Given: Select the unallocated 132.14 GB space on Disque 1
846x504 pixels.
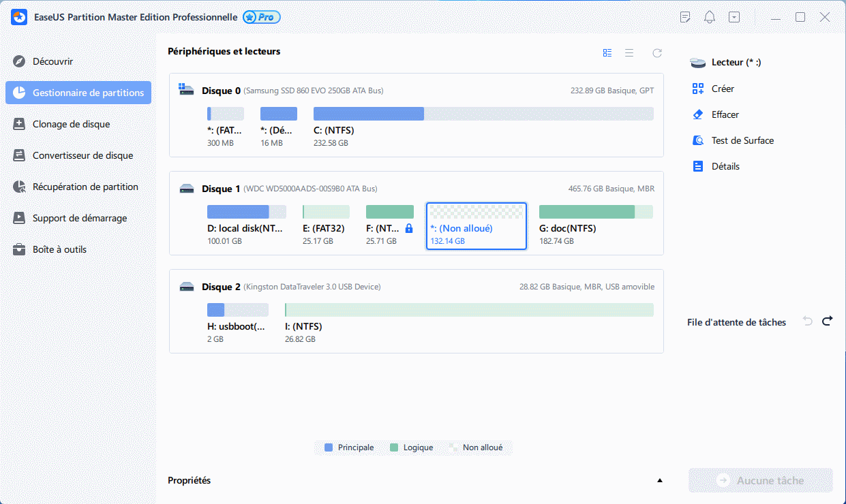Looking at the screenshot, I should pyautogui.click(x=476, y=225).
